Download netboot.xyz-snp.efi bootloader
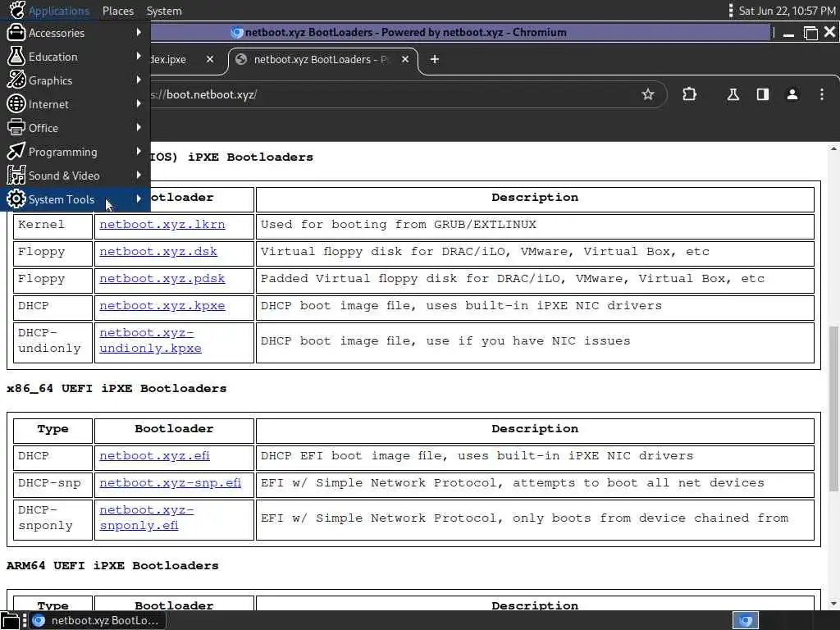 [x=171, y=482]
